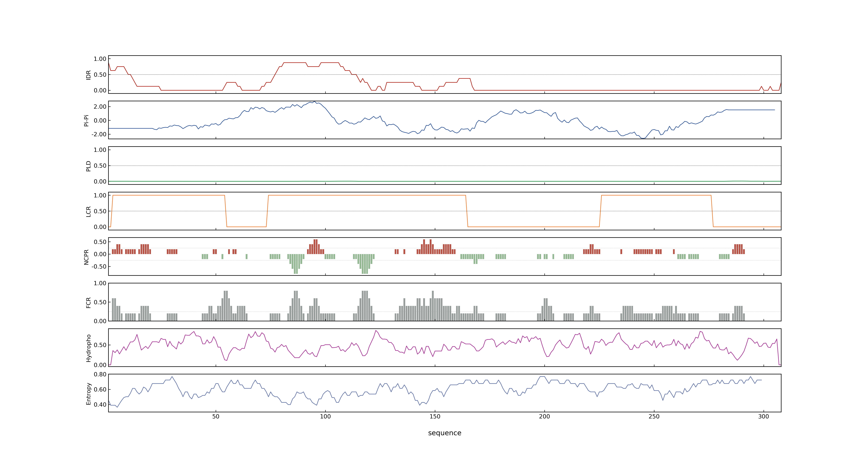This screenshot has width=868, height=463.
Task: Click the "250" x-axis tick label
Action: pyautogui.click(x=654, y=416)
